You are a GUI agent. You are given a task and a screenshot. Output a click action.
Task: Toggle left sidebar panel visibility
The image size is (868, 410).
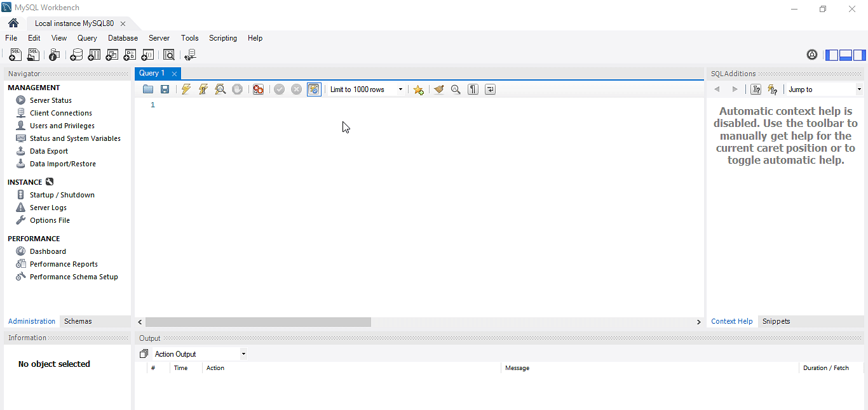(x=832, y=55)
